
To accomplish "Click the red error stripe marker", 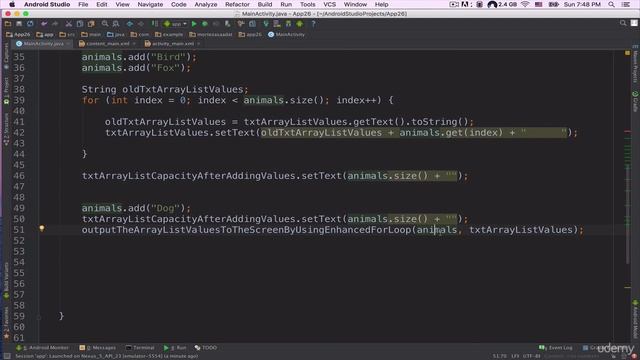I will [x=628, y=131].
